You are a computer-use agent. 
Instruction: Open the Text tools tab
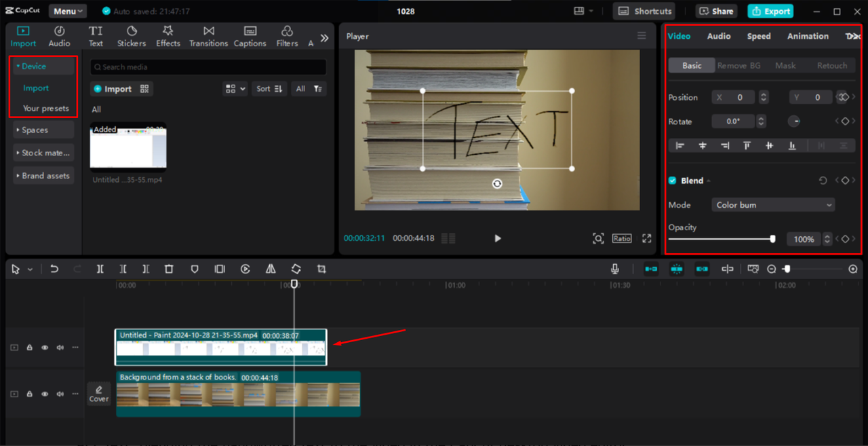point(96,36)
